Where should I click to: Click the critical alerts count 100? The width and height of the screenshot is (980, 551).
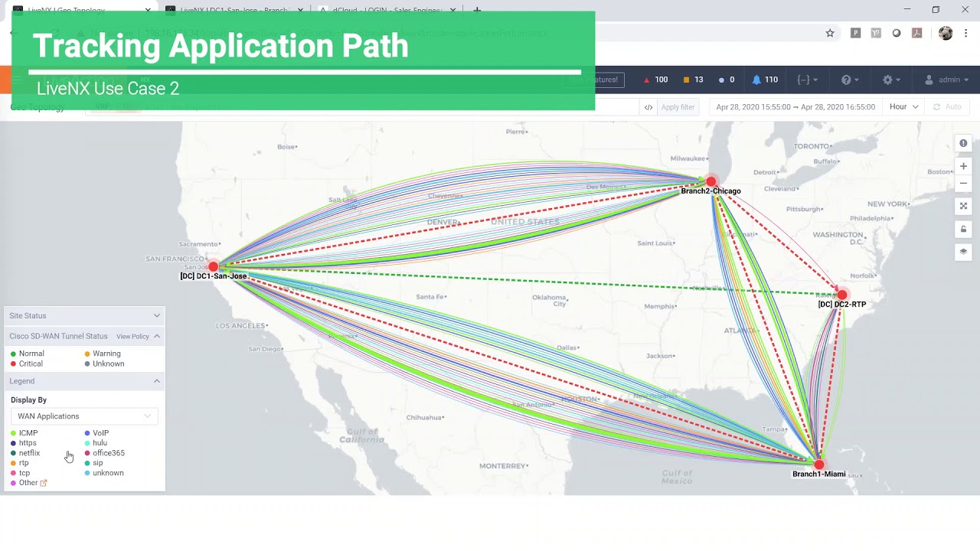655,80
